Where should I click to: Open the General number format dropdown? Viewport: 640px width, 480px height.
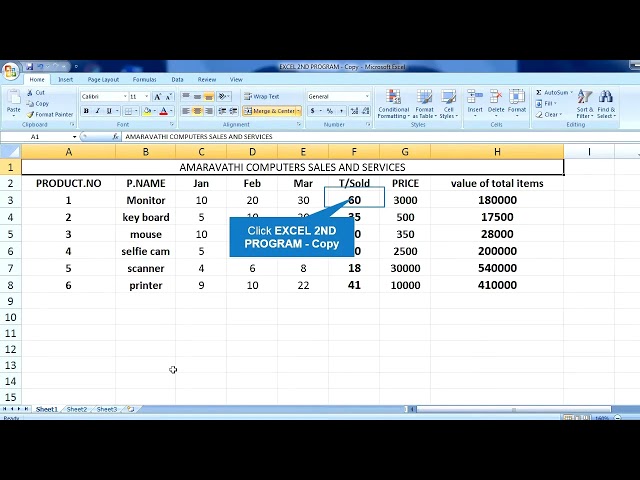pos(367,97)
